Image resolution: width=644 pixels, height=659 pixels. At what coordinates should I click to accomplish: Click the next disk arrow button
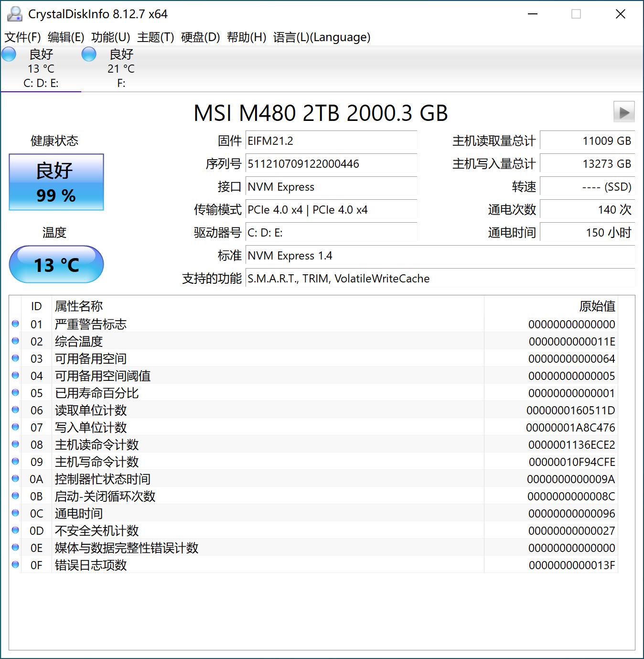pos(623,112)
